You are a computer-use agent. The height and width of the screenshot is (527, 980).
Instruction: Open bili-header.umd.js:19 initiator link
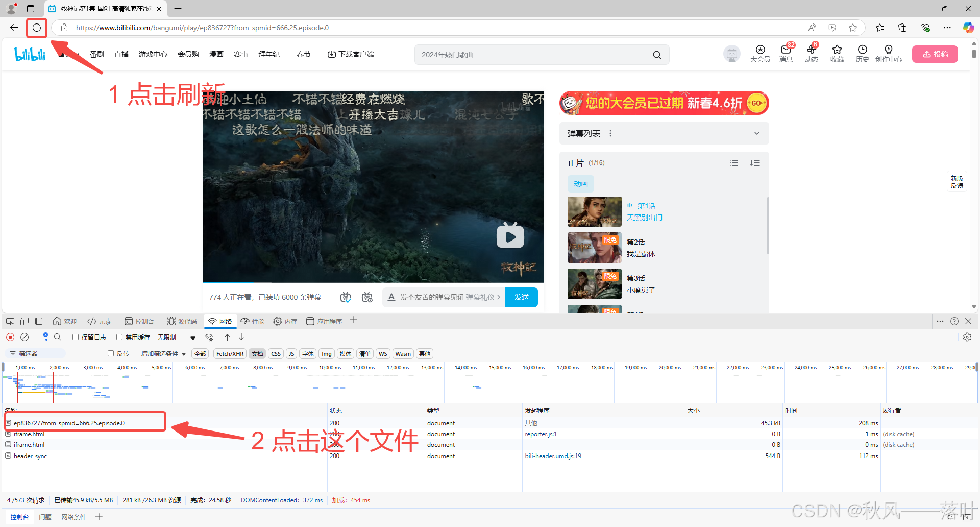[553, 456]
